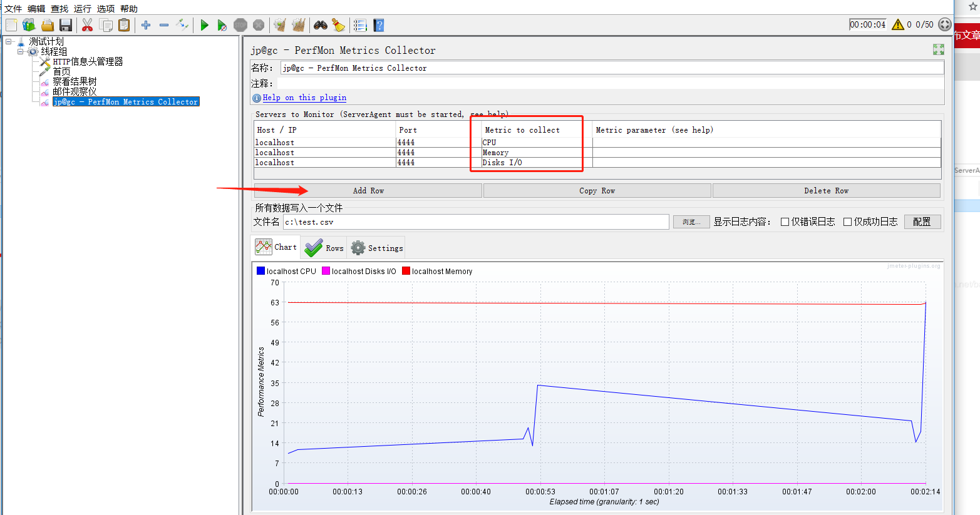
Task: Click the Add Row button
Action: (x=368, y=190)
